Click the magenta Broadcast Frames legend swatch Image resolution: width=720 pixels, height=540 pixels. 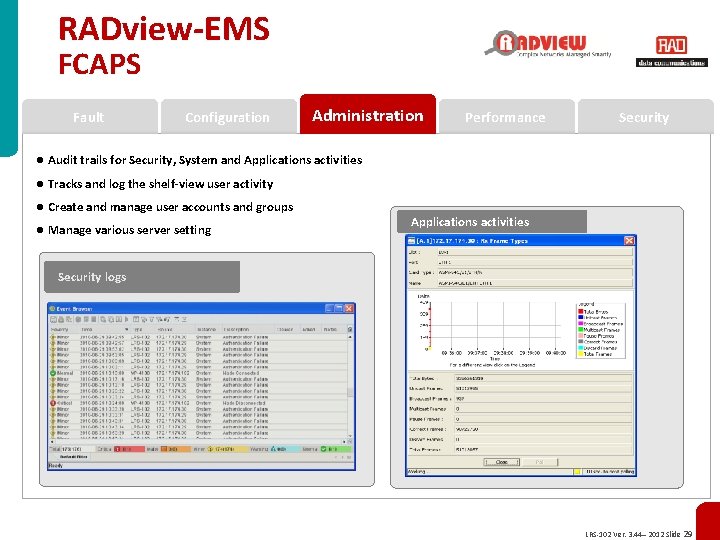[x=580, y=323]
